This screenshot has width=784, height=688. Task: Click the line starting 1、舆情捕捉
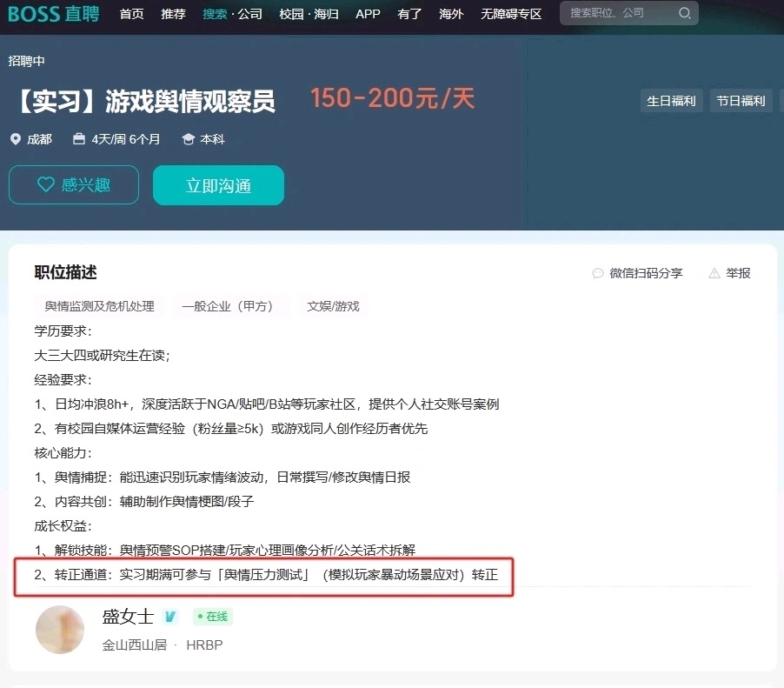pos(223,478)
